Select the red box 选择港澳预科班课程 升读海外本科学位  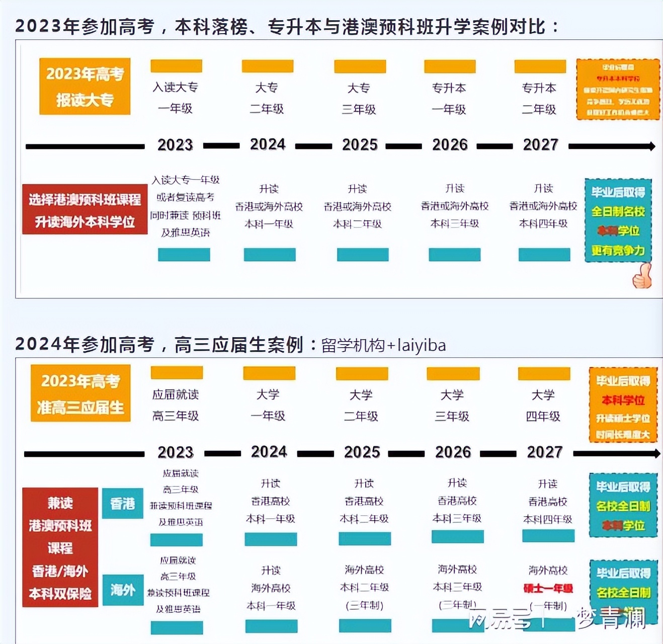point(85,209)
